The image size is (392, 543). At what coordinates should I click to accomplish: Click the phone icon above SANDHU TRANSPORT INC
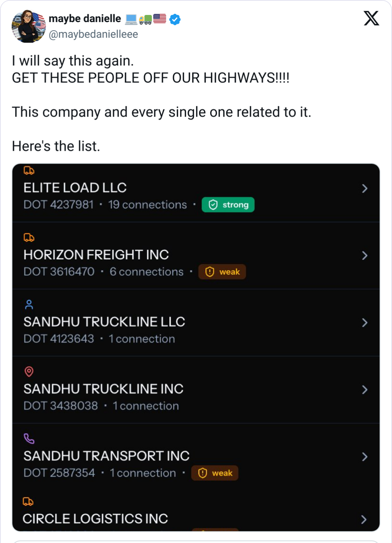(x=29, y=439)
